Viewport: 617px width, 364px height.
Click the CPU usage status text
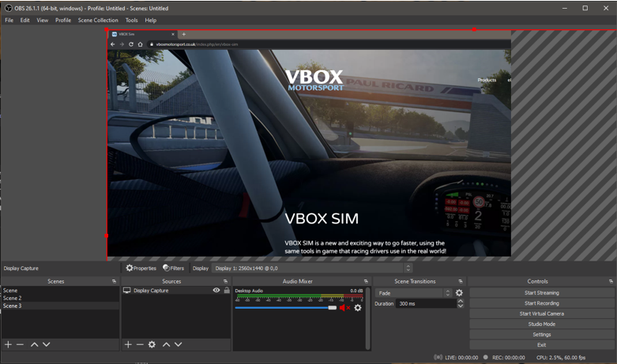point(561,358)
